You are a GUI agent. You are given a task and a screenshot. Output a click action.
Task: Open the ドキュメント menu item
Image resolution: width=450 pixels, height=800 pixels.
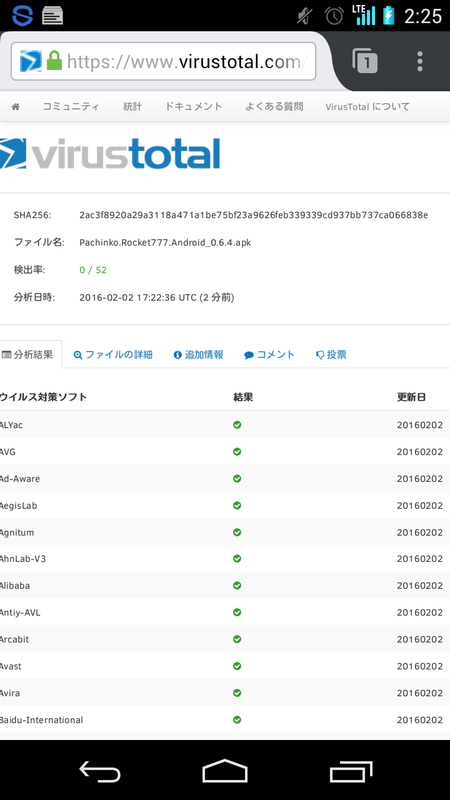click(x=193, y=107)
